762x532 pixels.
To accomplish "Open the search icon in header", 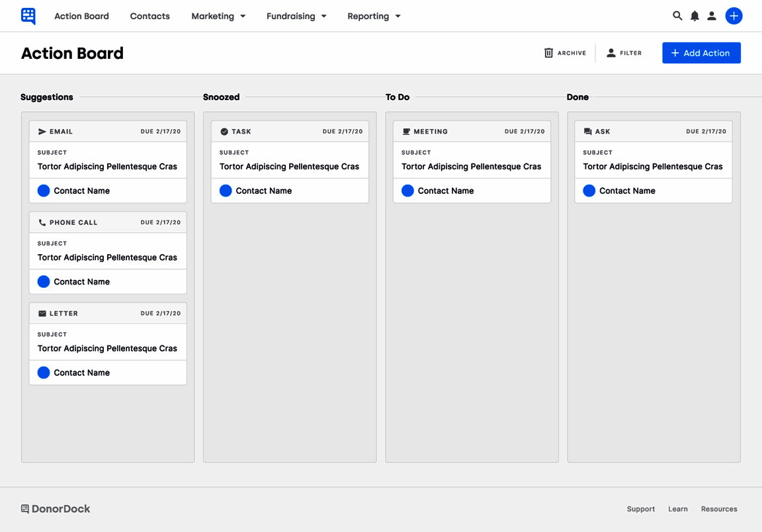I will point(677,16).
